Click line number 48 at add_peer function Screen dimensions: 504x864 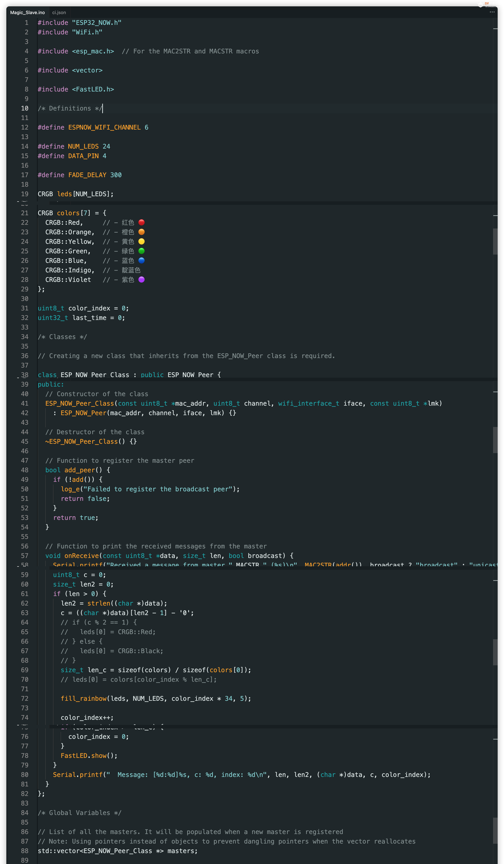coord(25,470)
